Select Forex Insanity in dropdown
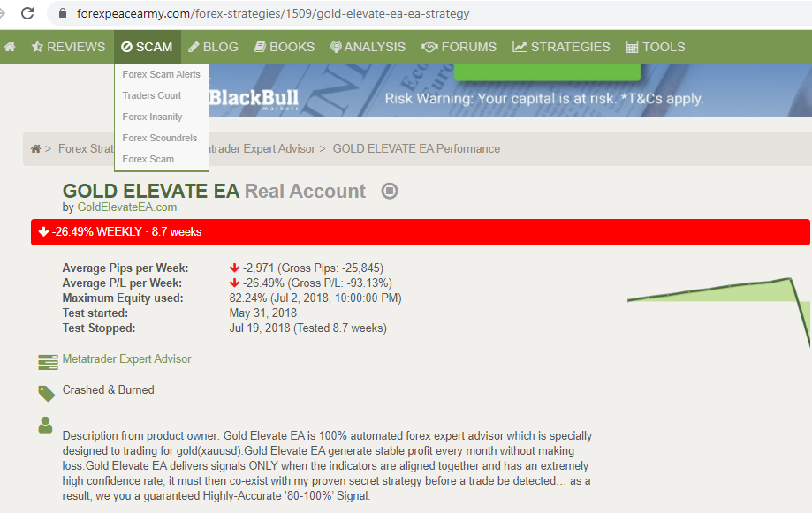 152,117
